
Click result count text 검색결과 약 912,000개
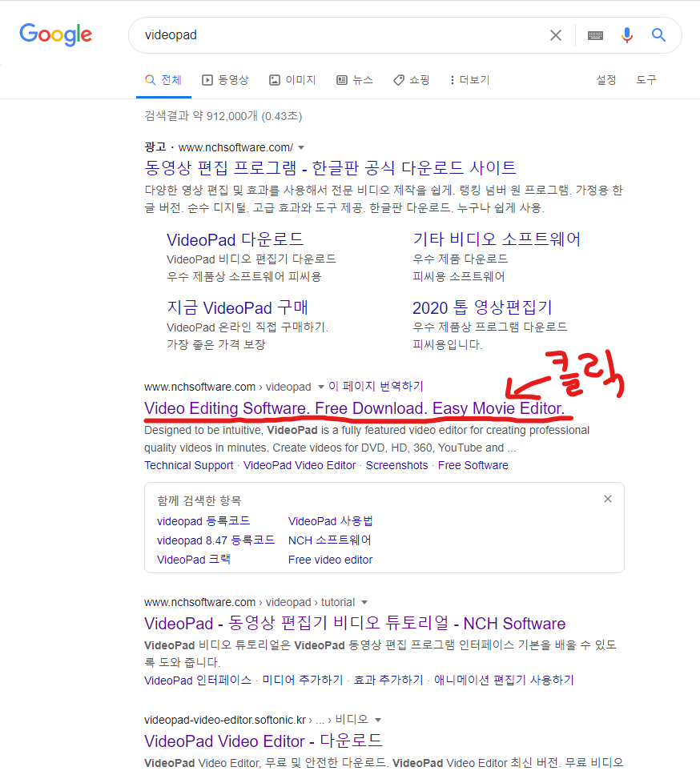[223, 116]
